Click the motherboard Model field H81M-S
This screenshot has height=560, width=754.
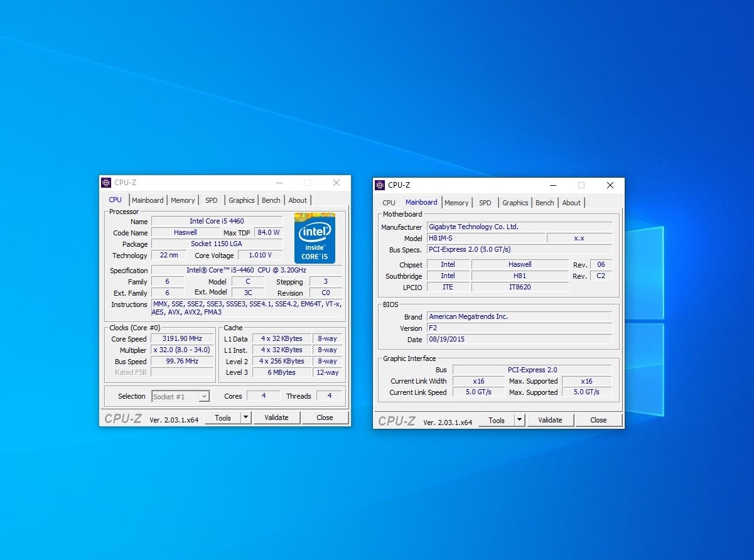pos(486,238)
